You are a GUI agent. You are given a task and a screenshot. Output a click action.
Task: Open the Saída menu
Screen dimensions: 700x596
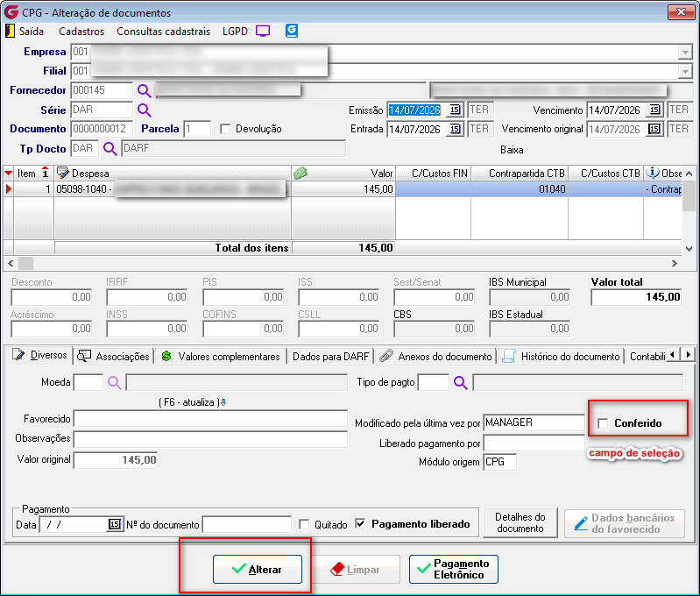pyautogui.click(x=32, y=32)
